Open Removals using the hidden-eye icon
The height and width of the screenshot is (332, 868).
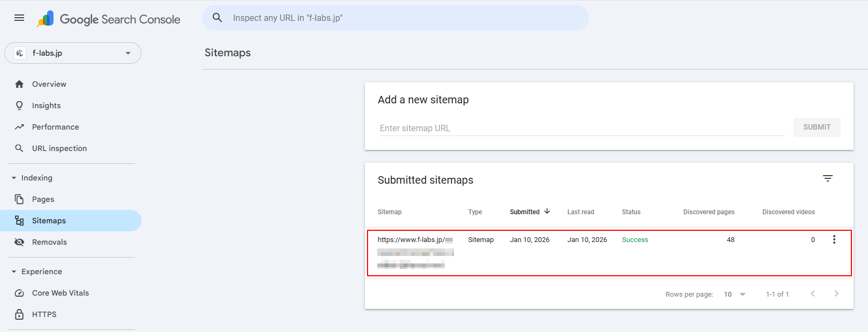pos(19,242)
